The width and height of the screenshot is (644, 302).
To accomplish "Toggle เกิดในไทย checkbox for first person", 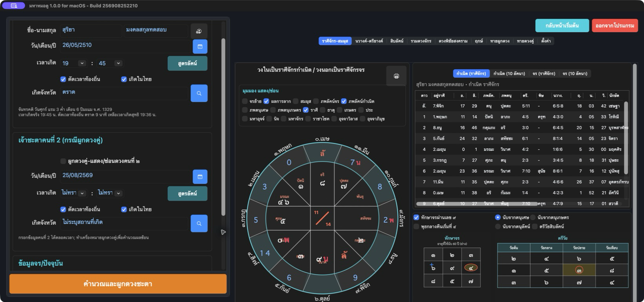I will 124,79.
